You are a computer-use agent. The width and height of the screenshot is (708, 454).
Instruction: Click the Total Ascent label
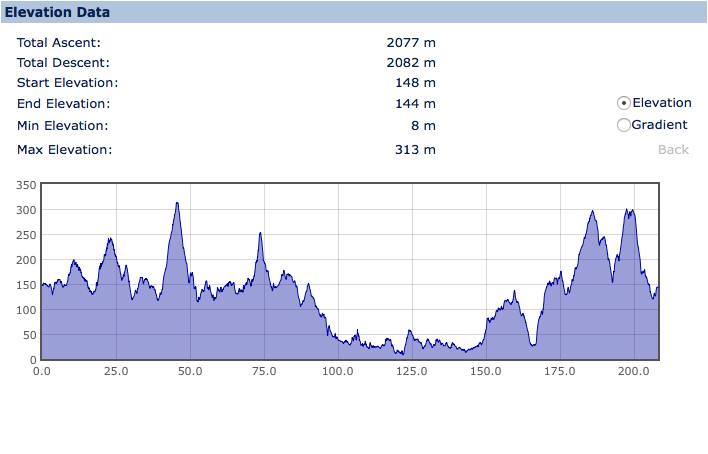pos(59,43)
